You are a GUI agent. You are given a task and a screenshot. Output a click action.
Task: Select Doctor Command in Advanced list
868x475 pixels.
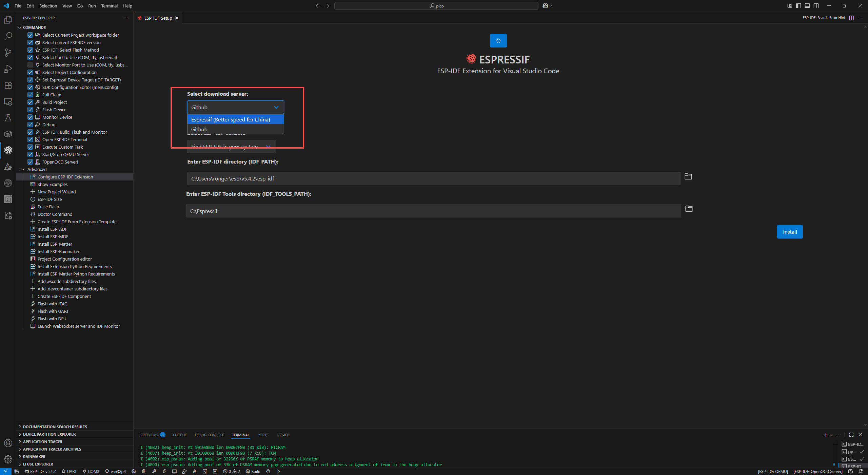(x=55, y=214)
